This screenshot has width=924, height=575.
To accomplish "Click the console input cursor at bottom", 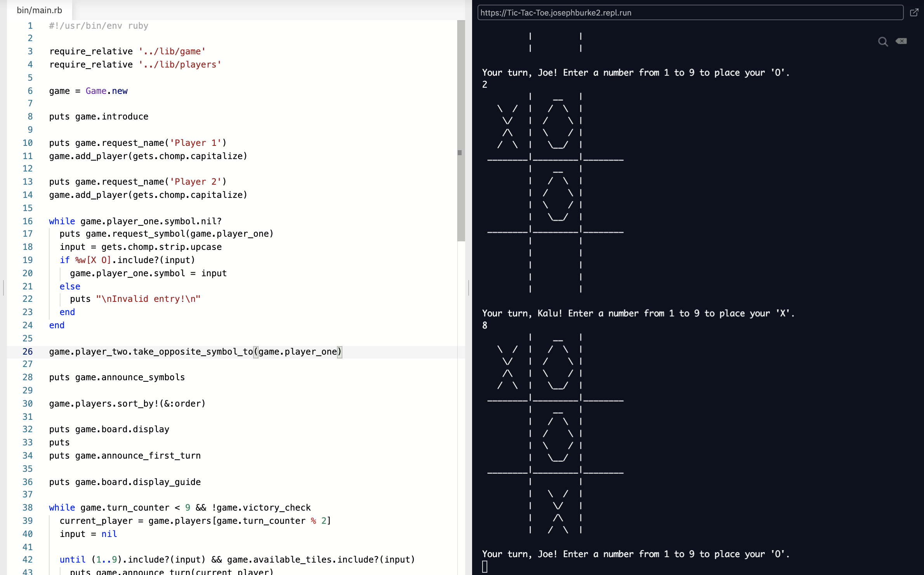I will (485, 566).
